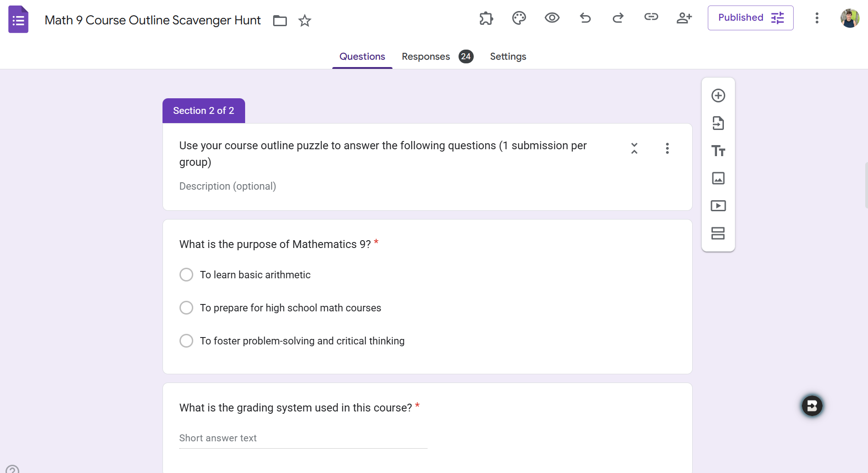Open the customize theme palette
868x473 pixels.
point(519,18)
